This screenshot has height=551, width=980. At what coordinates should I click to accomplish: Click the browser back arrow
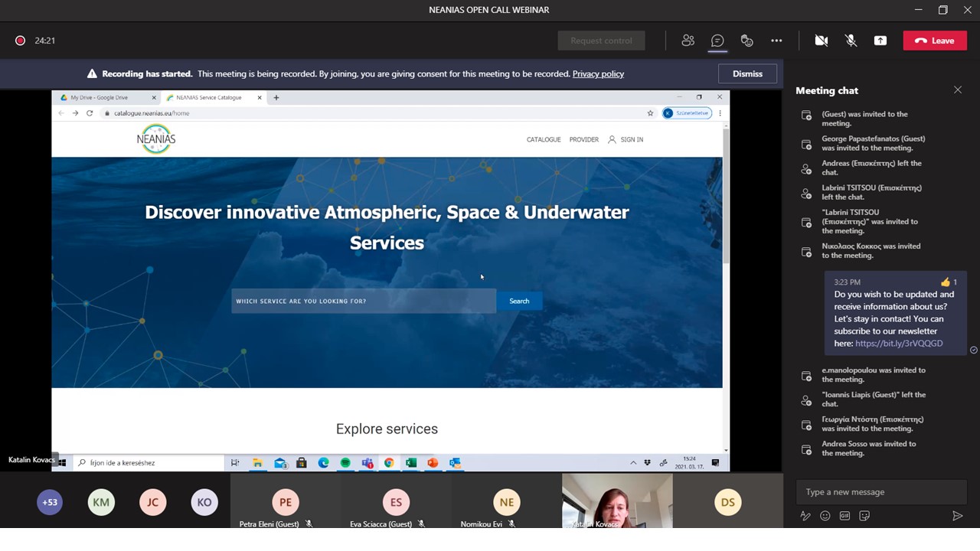point(61,113)
